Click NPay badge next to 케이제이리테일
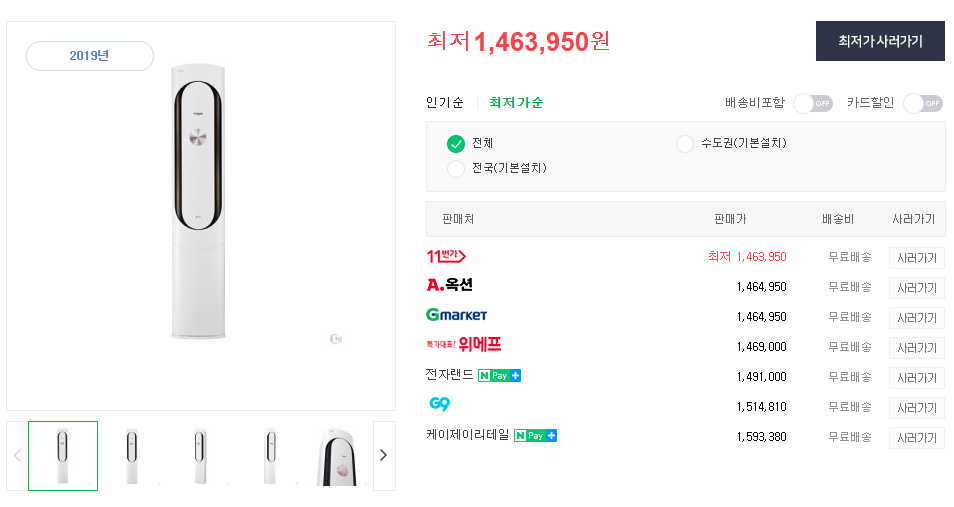Image resolution: width=954 pixels, height=507 pixels. 535,436
